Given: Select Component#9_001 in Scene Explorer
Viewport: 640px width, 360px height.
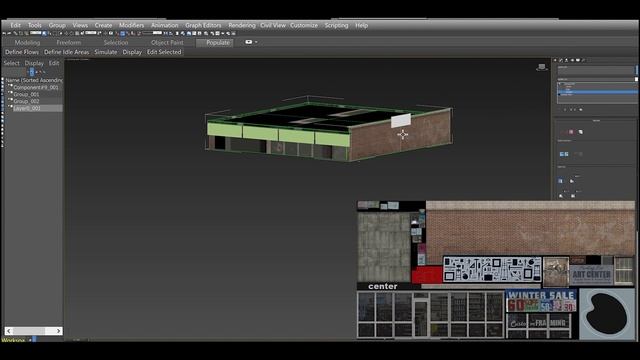Looking at the screenshot, I should coord(36,87).
